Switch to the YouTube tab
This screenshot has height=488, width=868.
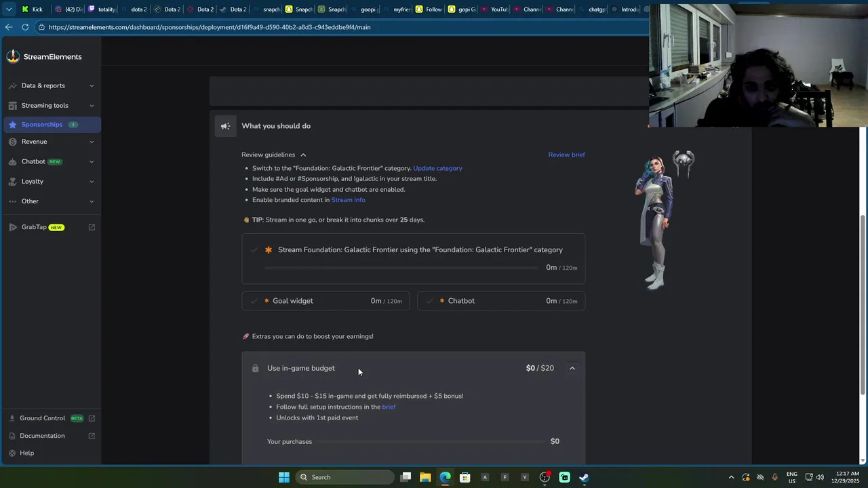click(494, 9)
